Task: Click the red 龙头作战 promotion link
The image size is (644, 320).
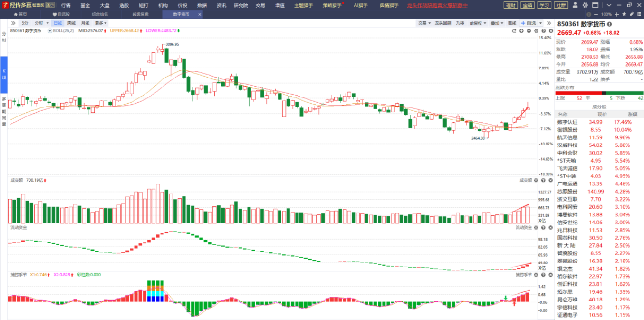Action: (x=437, y=5)
